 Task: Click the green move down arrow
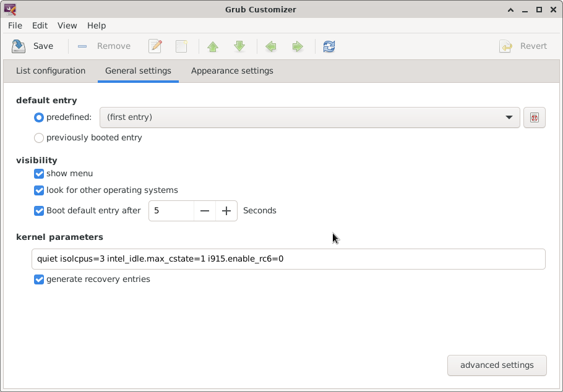tap(239, 46)
